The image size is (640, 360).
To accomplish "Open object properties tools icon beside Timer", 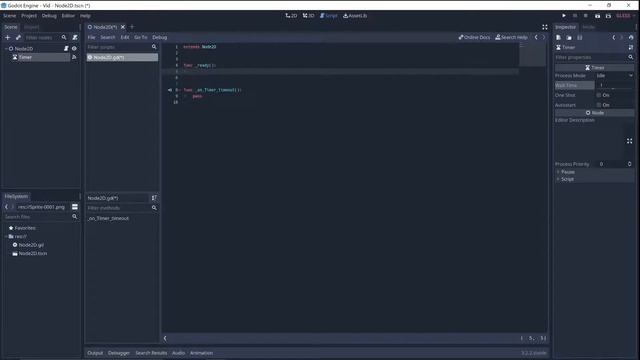I will point(631,47).
